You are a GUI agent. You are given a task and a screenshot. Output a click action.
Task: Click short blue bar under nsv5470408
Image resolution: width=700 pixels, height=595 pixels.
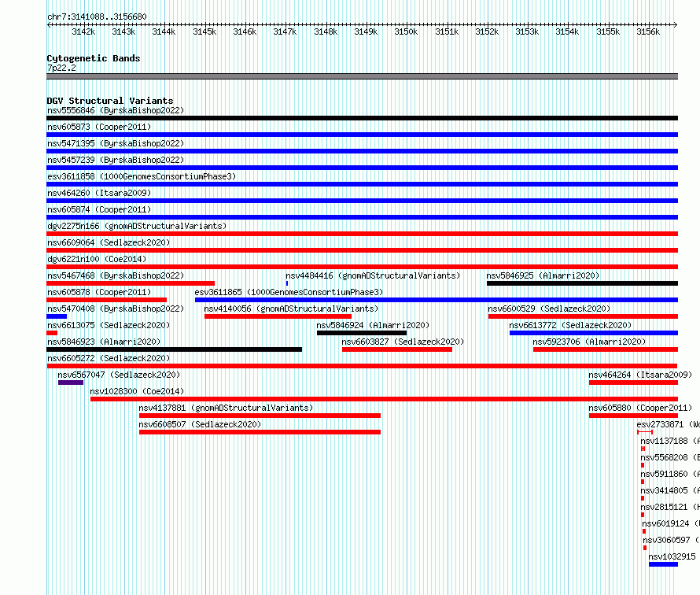tap(57, 316)
